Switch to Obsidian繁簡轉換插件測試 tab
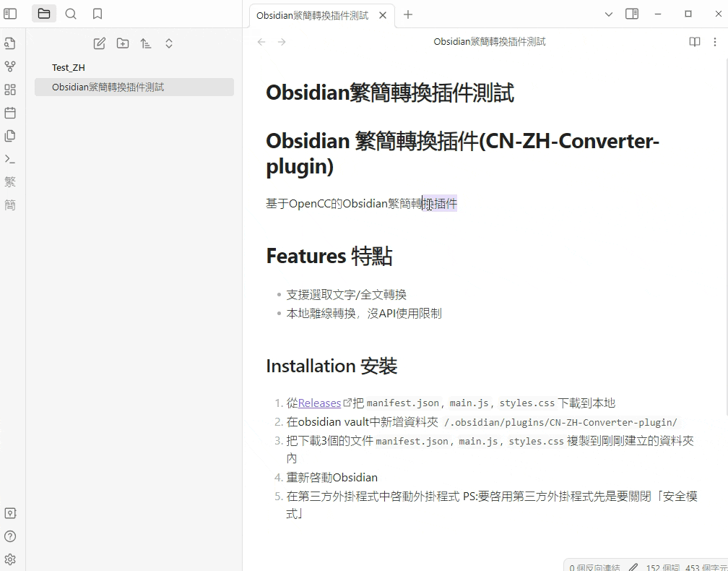This screenshot has height=571, width=728. pos(313,16)
